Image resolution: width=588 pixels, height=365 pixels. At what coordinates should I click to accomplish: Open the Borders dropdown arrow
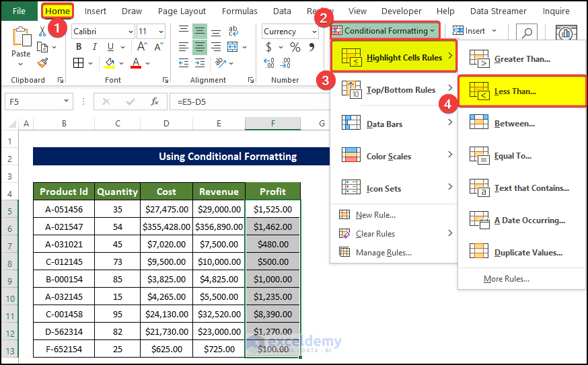(90, 63)
